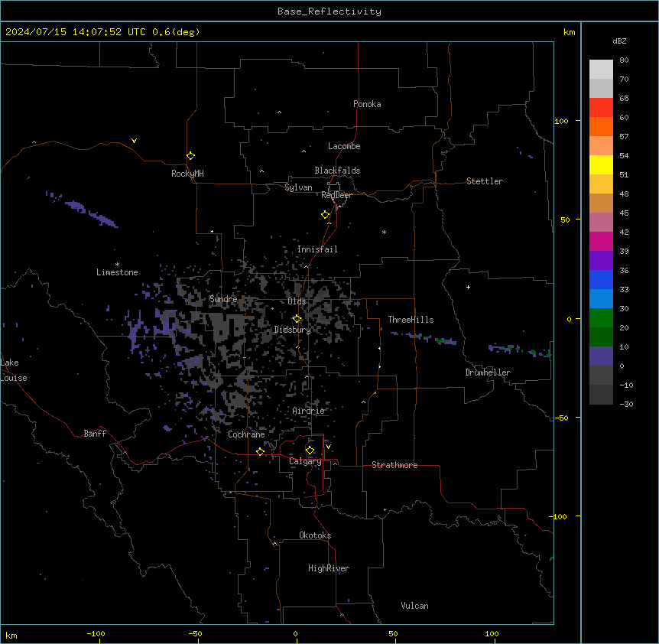659x644 pixels.
Task: Click the Stettler city label
Action: pos(484,181)
